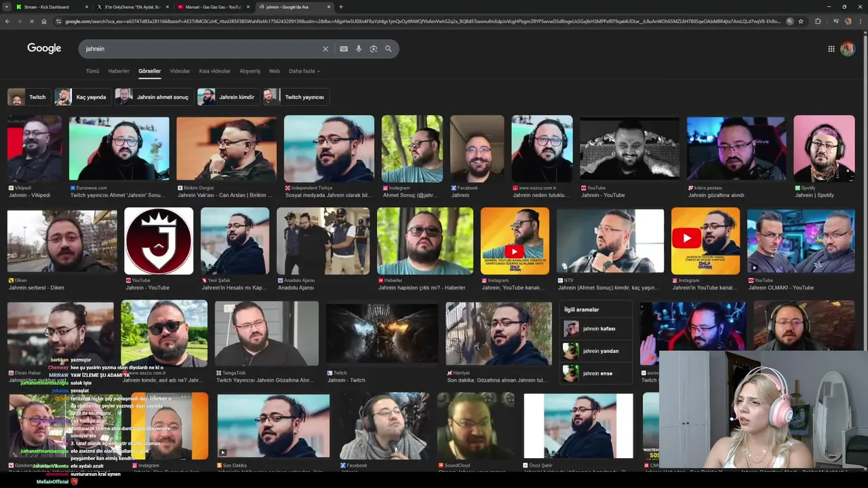868x488 pixels.
Task: Start a voice search with microphone
Action: coord(359,49)
